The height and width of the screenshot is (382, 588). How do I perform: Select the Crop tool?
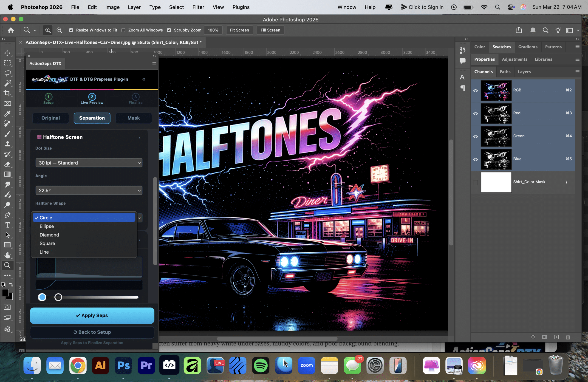click(x=7, y=93)
